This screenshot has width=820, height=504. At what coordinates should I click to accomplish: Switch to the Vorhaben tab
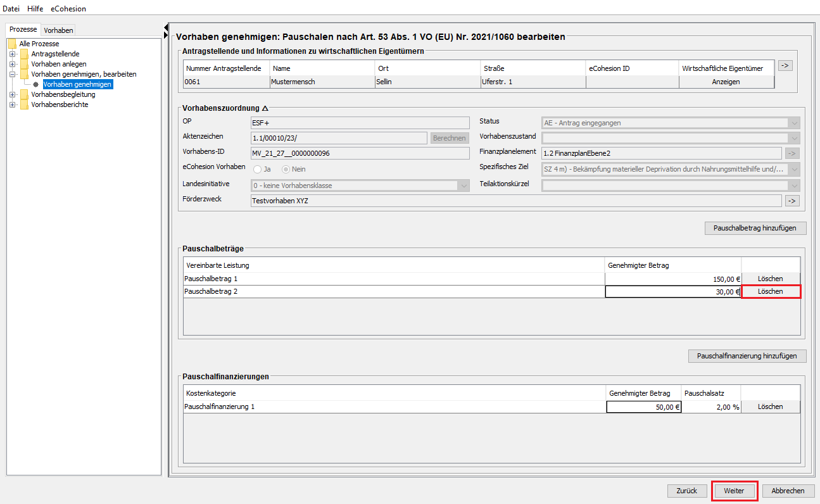point(58,30)
